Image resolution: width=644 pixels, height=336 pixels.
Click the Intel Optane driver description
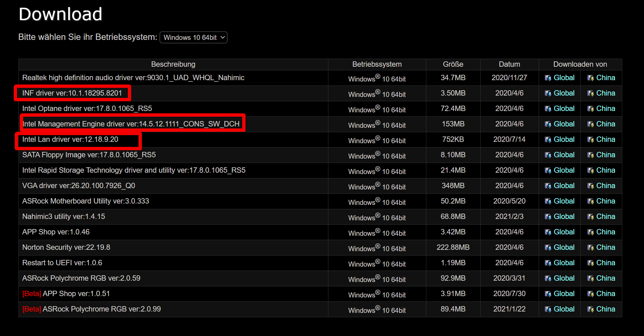(87, 109)
